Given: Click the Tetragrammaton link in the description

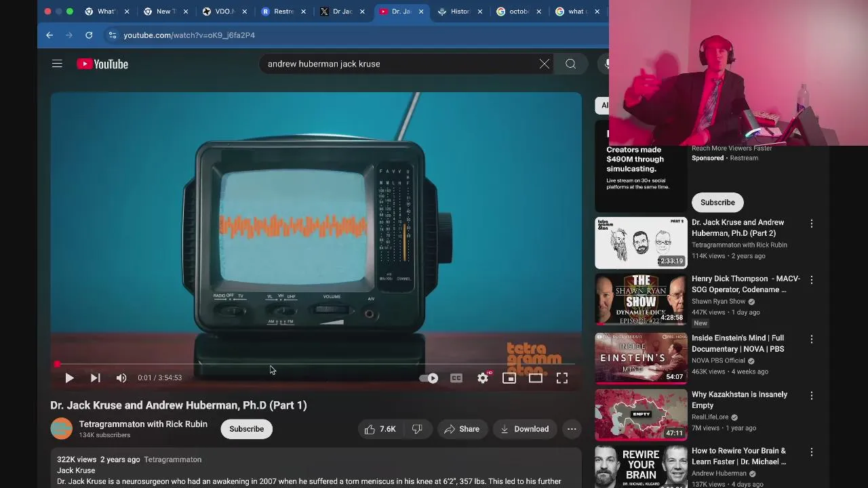Looking at the screenshot, I should click(x=172, y=460).
